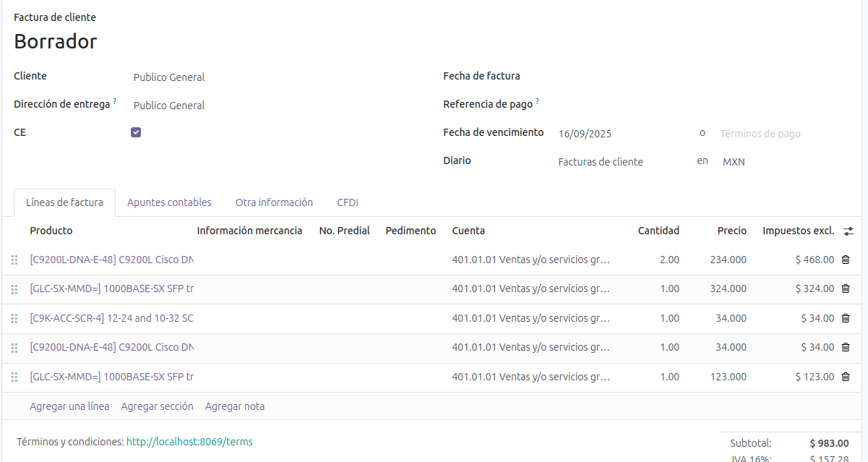Click Agregar una línea
Viewport: 868px width, 462px height.
click(69, 406)
